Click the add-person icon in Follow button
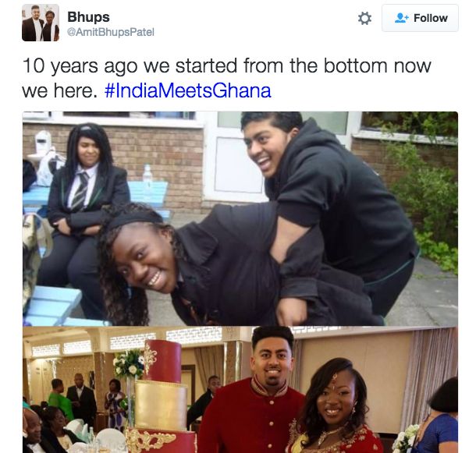 click(401, 18)
